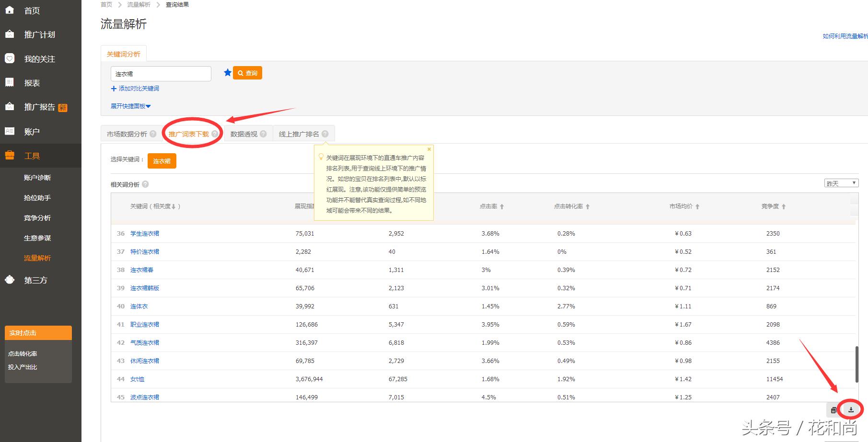Close the yellow tooltip popup
The image size is (868, 442).
point(429,149)
